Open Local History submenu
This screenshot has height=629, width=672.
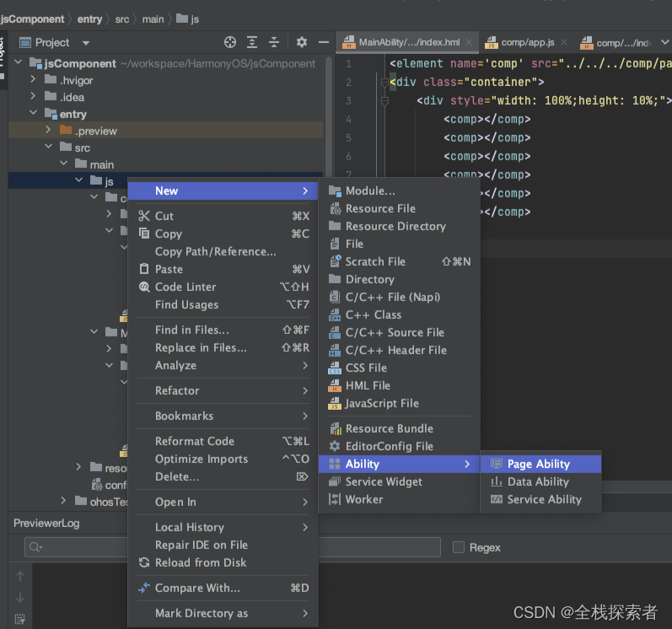tap(223, 528)
